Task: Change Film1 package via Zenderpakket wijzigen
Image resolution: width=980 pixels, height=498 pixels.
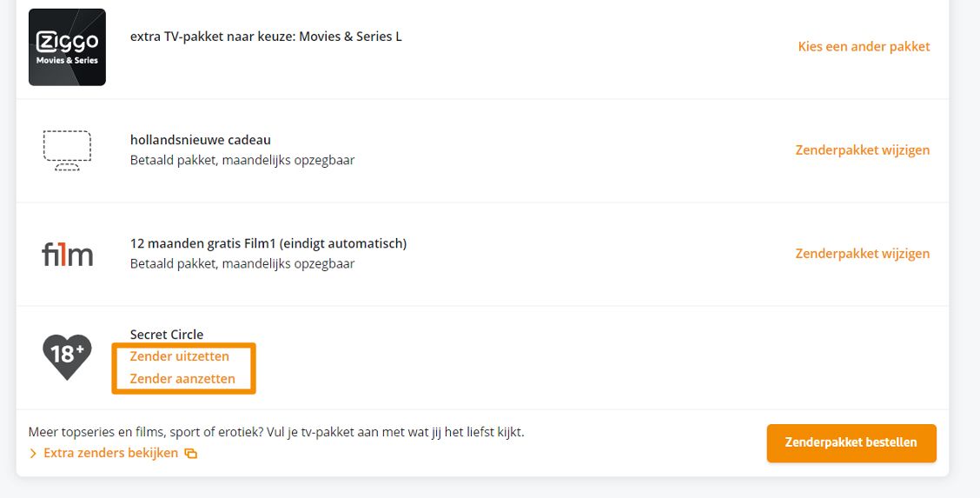Action: pyautogui.click(x=862, y=254)
